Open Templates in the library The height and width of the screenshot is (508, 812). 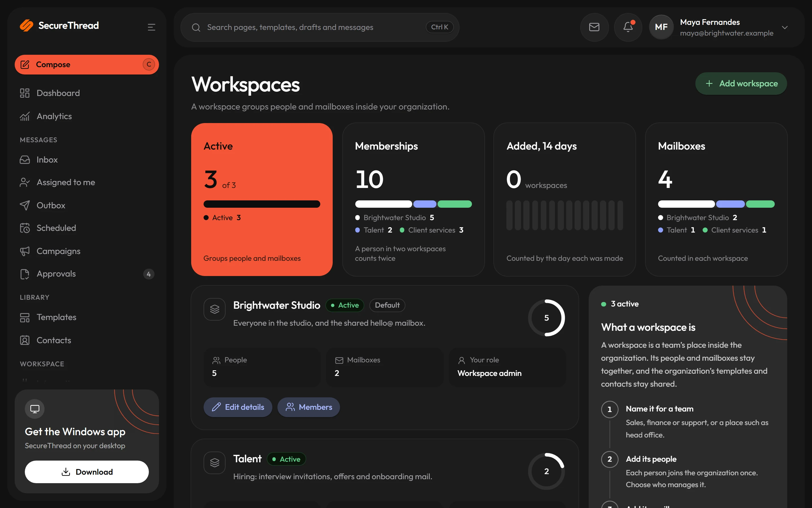pyautogui.click(x=87, y=317)
